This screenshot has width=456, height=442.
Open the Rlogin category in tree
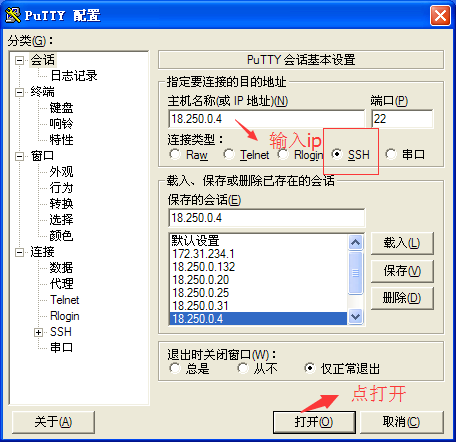[x=65, y=316]
